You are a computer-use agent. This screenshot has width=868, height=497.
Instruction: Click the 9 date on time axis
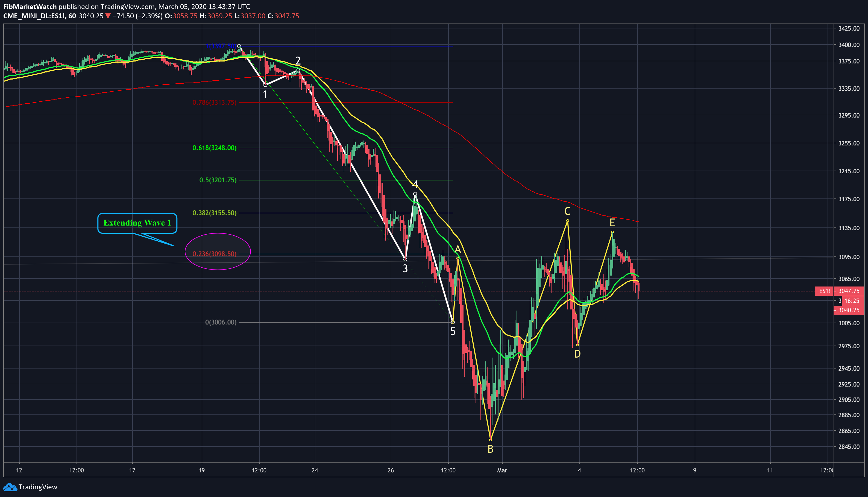(x=694, y=470)
